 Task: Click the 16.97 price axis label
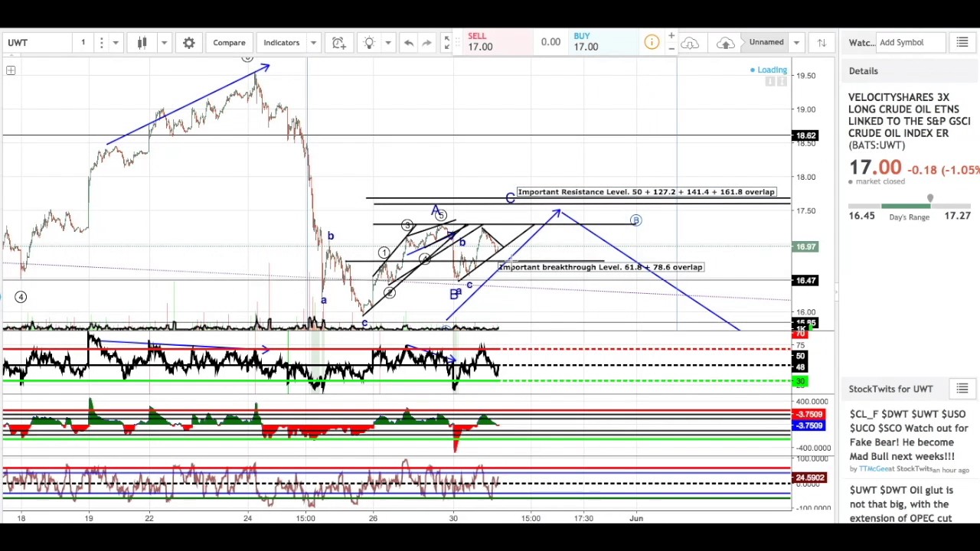(805, 247)
